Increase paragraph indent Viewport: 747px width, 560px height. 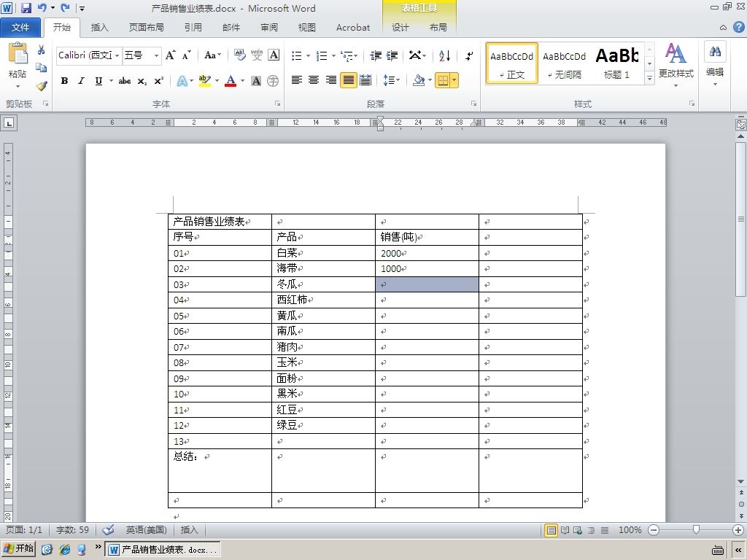(392, 55)
